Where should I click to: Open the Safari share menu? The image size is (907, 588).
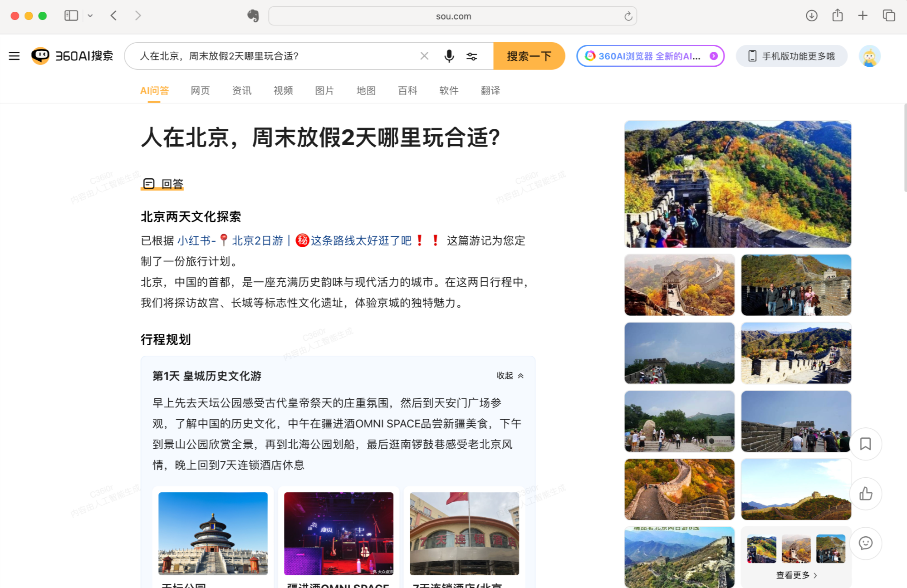(x=838, y=15)
